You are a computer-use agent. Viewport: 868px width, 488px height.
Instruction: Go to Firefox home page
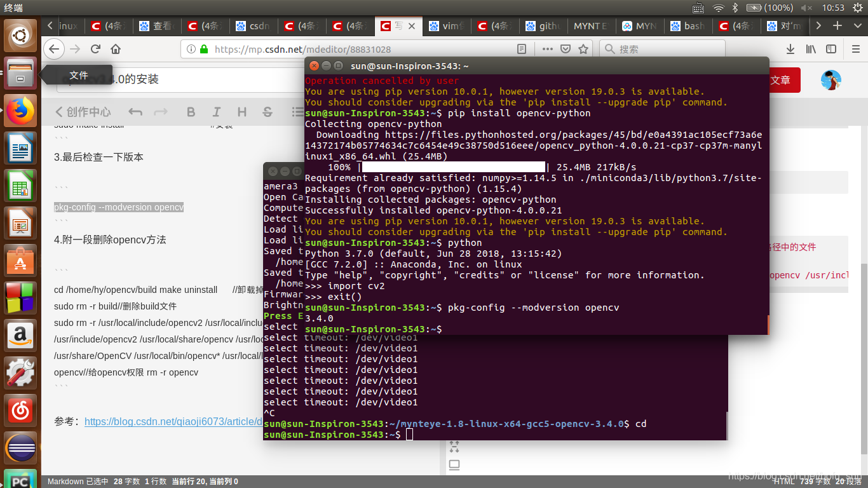116,49
